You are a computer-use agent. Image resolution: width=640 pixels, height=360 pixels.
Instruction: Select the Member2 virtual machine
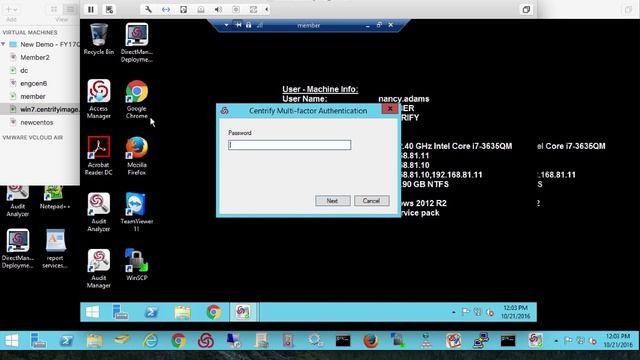35,58
